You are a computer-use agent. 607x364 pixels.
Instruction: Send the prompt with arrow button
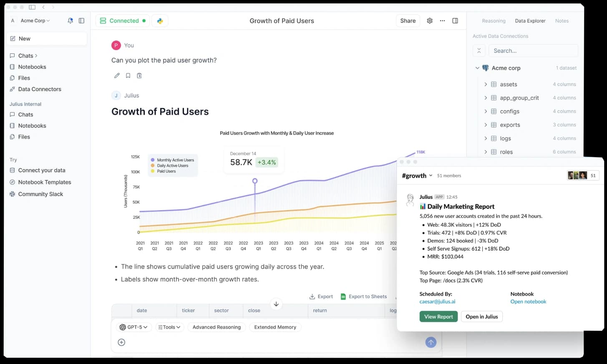pos(431,342)
